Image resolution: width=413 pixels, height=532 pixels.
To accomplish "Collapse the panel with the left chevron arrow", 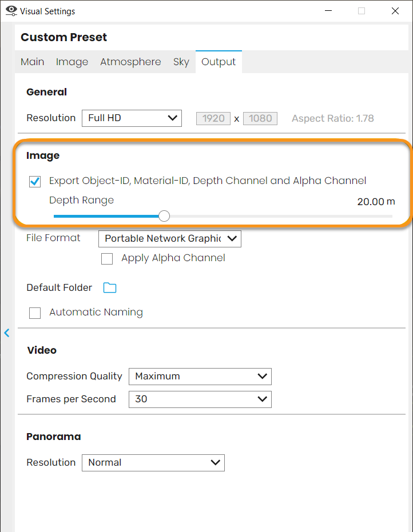I will 7,333.
